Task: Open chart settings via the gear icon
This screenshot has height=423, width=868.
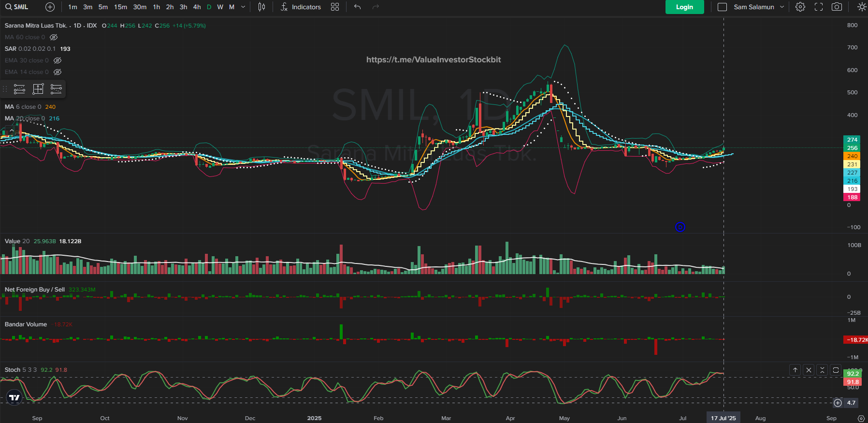Action: point(800,7)
